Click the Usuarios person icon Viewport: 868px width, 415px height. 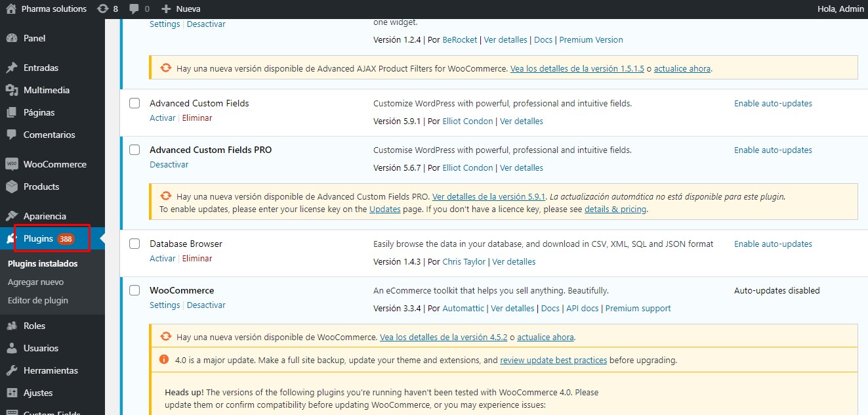click(11, 348)
